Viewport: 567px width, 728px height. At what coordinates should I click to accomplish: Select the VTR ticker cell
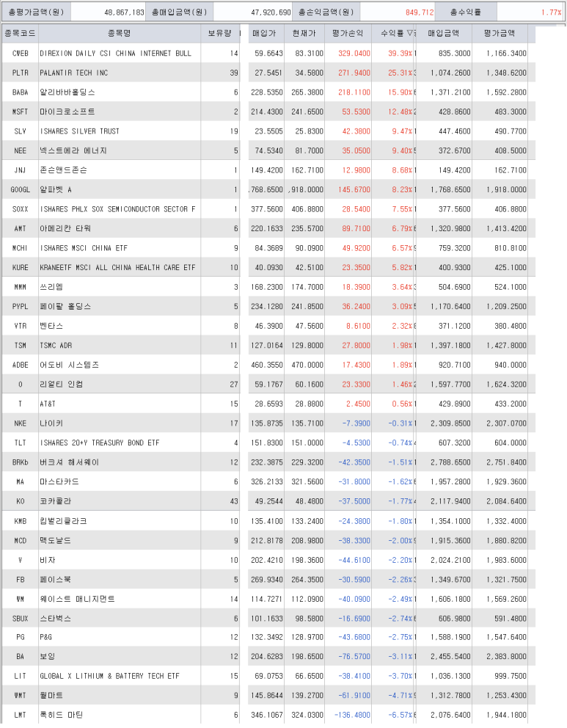point(20,327)
